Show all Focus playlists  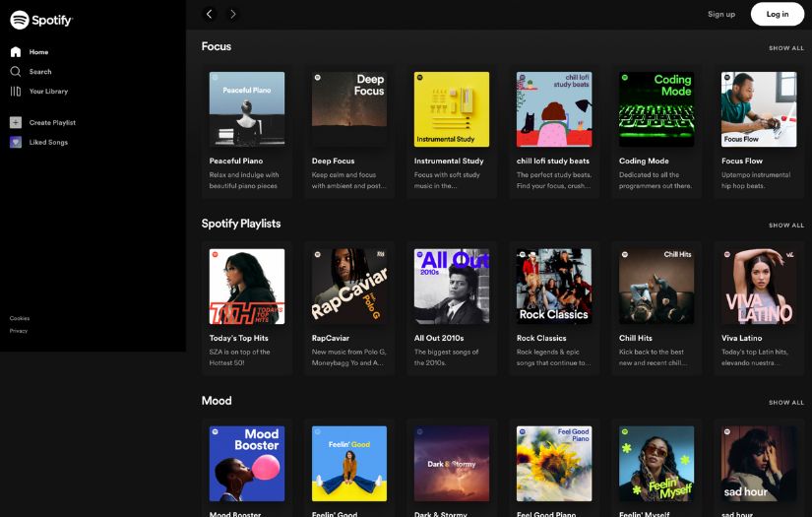pyautogui.click(x=786, y=48)
